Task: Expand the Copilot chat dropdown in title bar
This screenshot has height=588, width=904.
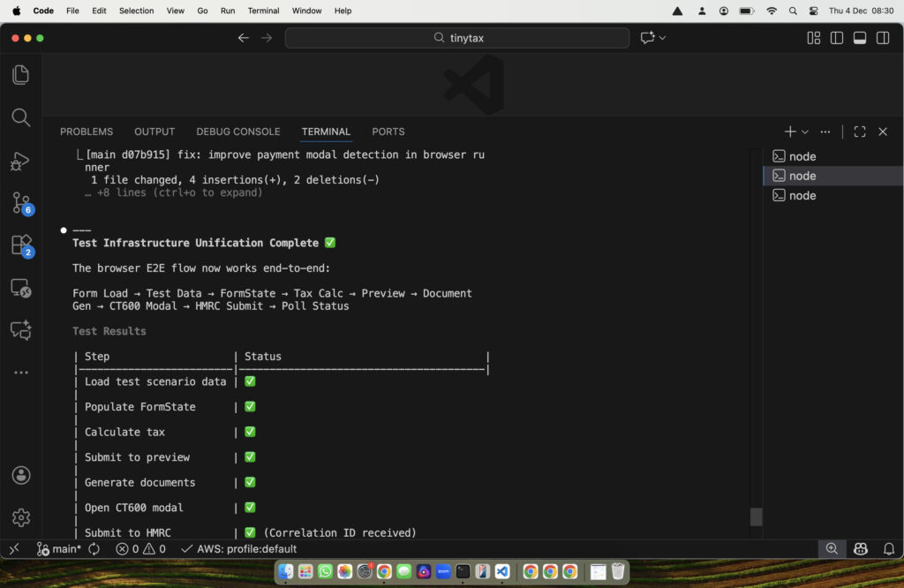Action: tap(662, 38)
